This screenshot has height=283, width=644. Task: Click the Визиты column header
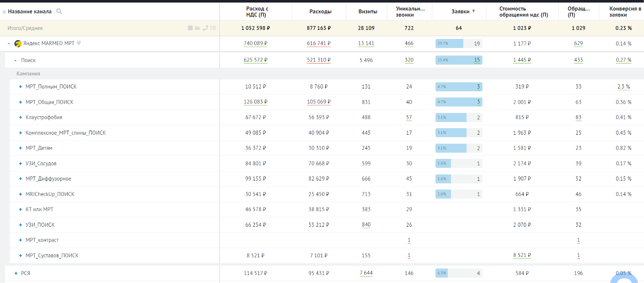click(x=367, y=12)
